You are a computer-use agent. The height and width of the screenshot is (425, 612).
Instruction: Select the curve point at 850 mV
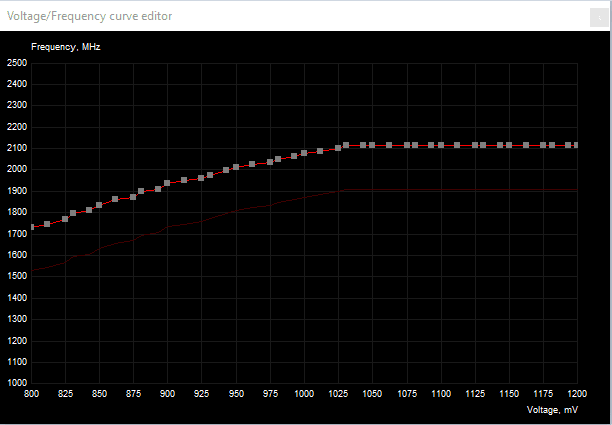tap(99, 205)
